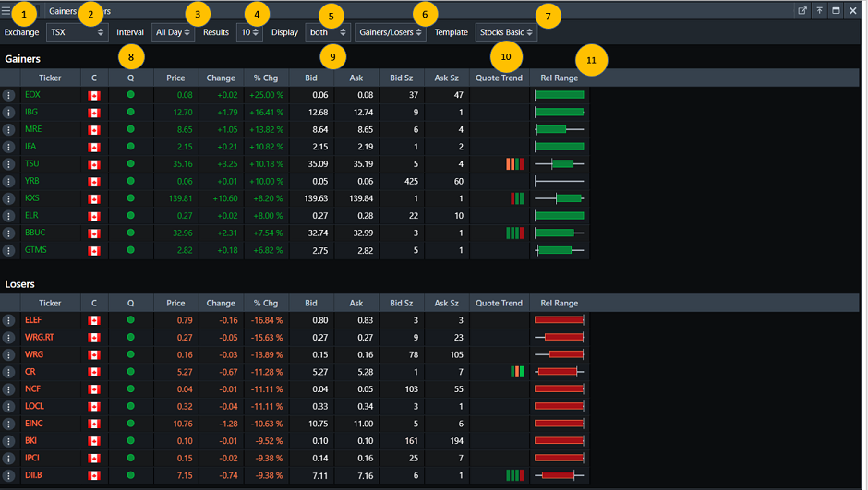The image size is (868, 490).
Task: Sort Gainers by % Chg column header
Action: 266,78
